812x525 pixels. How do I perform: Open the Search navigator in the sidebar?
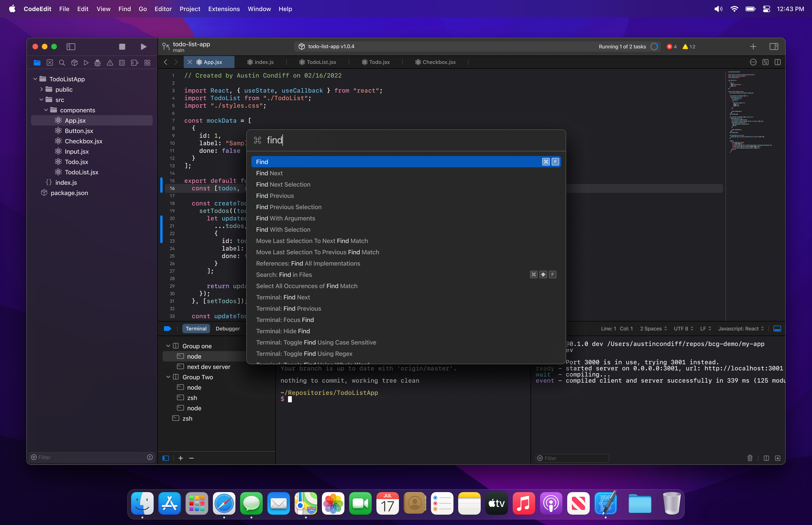coord(62,63)
